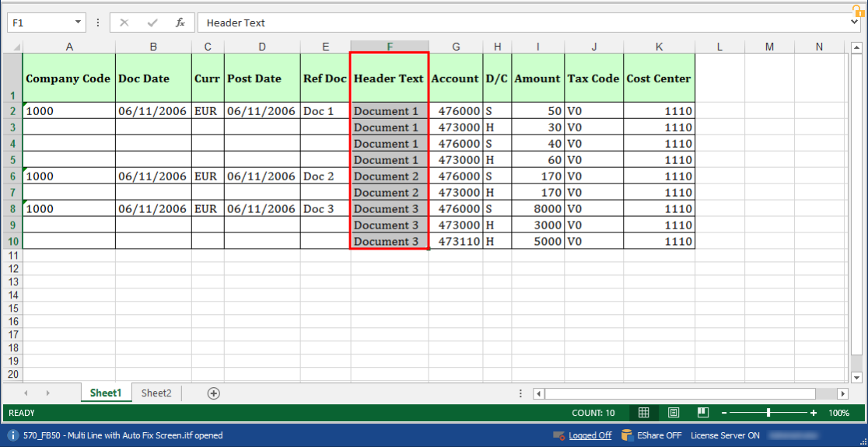
Task: Click the zoom out minus icon
Action: 723,413
